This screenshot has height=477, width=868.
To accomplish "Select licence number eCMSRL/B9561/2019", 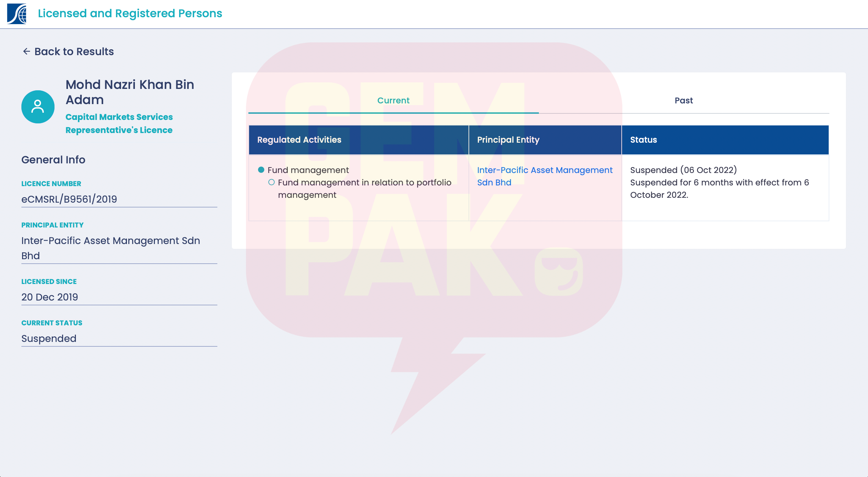I will [69, 199].
